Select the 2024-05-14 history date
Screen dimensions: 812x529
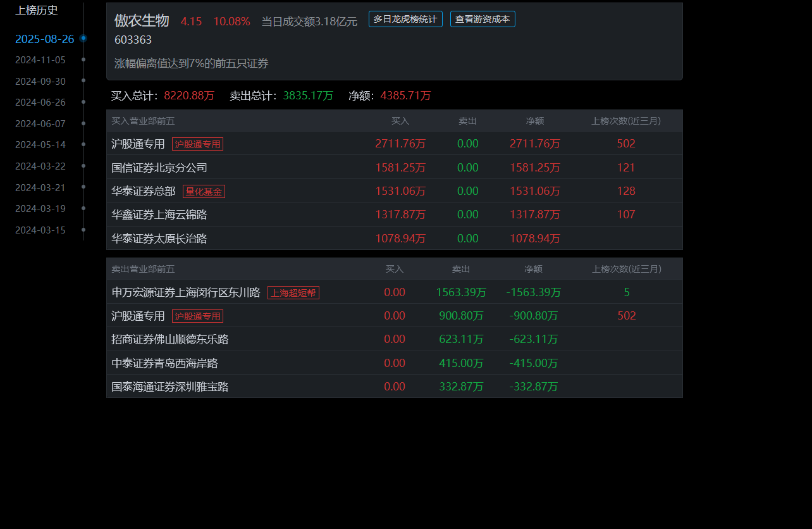(40, 144)
